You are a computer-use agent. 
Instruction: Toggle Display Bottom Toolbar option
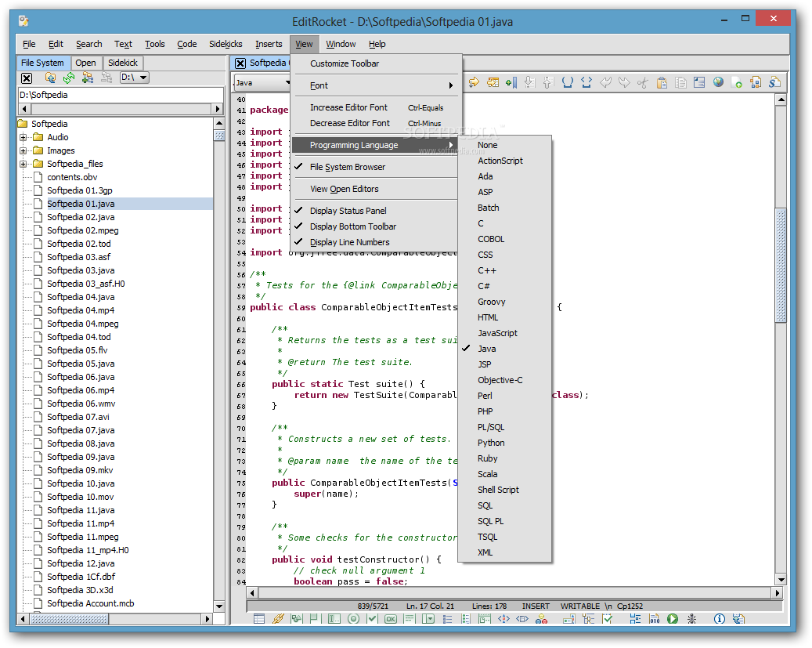click(375, 226)
